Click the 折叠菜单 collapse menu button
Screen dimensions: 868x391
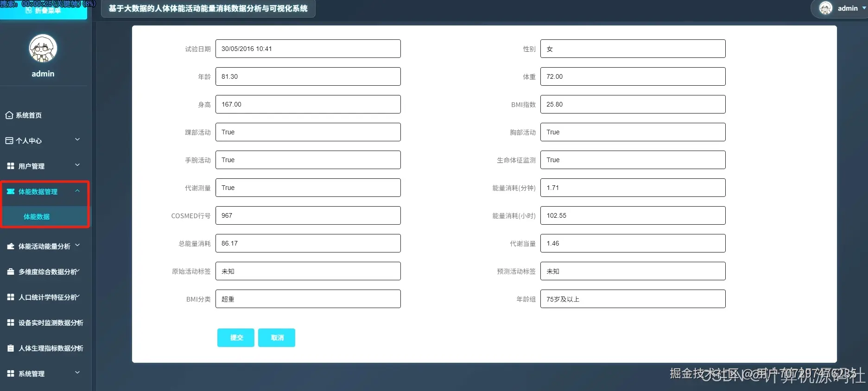(44, 10)
